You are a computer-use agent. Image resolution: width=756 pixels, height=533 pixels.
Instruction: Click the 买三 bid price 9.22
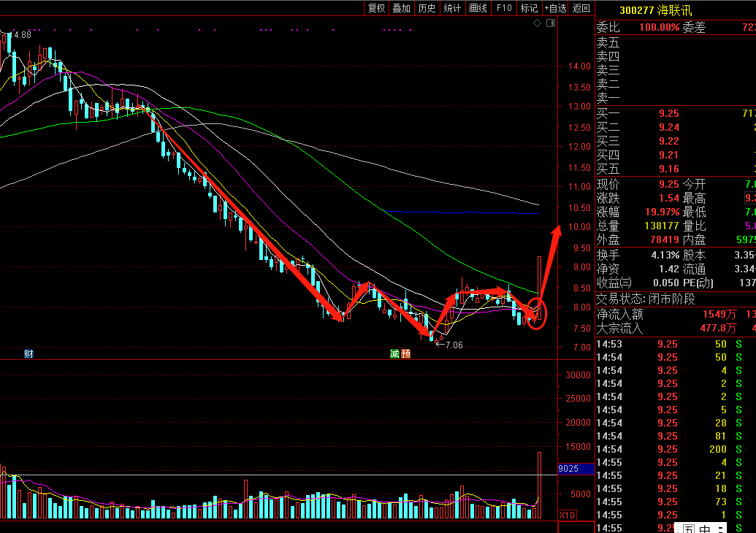point(669,141)
